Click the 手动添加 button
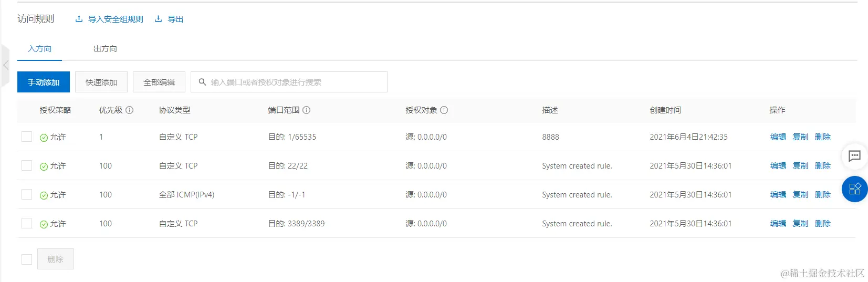Viewport: 868px width, 282px height. (x=44, y=82)
